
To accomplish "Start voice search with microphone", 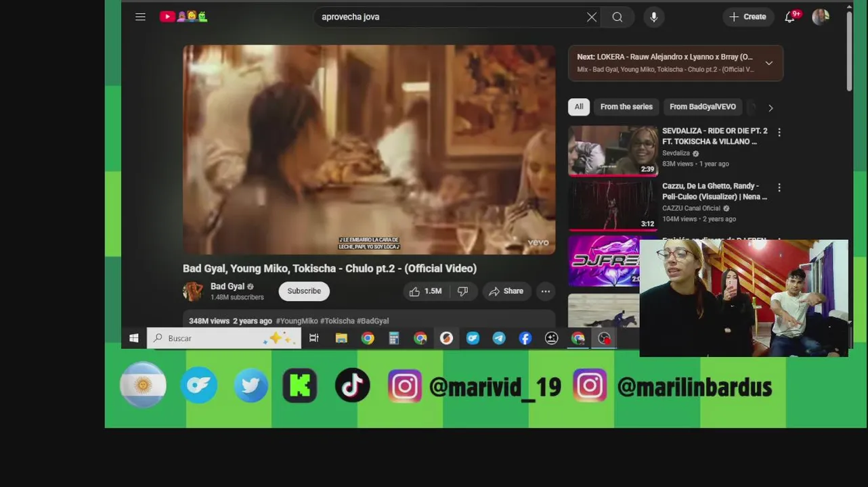I will point(654,17).
